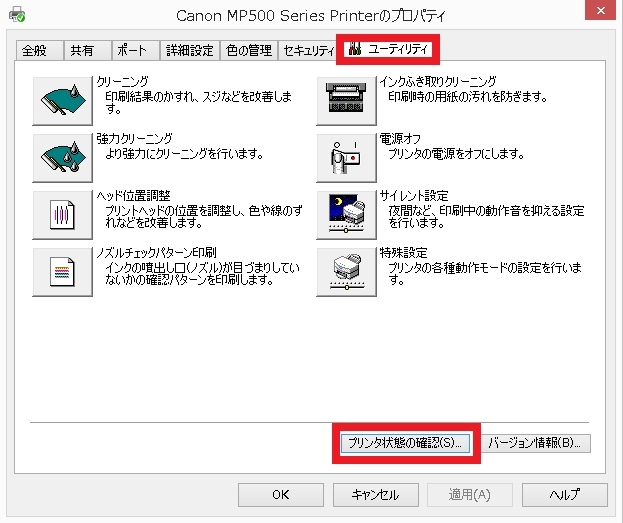Select the ユーティリティ tab

click(388, 49)
